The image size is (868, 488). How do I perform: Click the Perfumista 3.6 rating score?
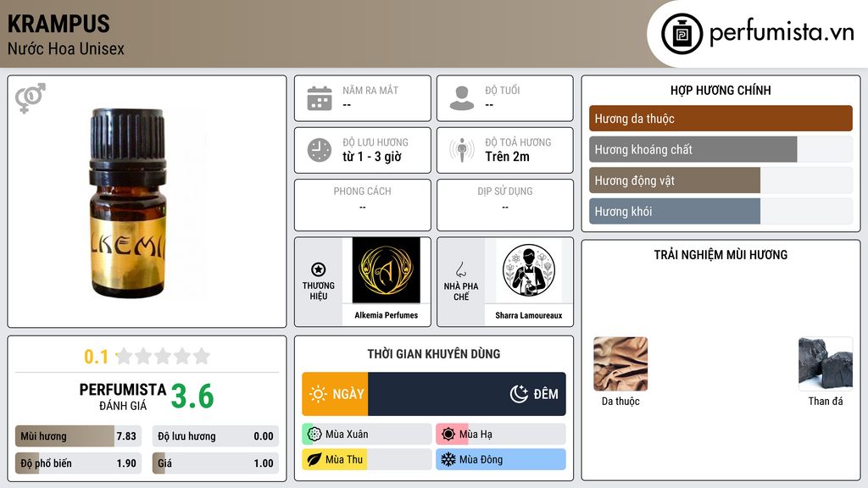coord(192,396)
